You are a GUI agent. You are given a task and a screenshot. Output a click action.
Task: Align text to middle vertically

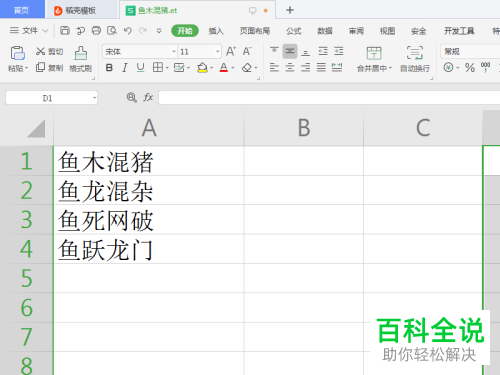pyautogui.click(x=290, y=51)
